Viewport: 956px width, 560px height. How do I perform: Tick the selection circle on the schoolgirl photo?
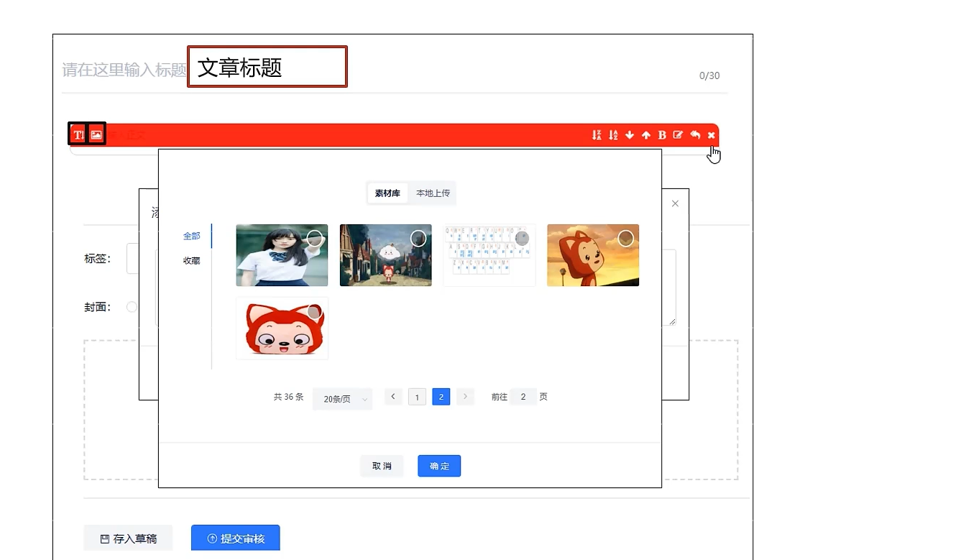(314, 239)
